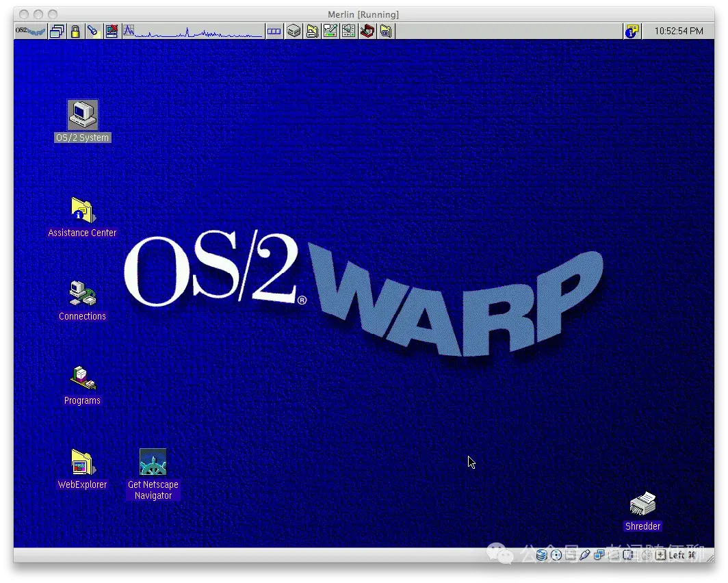Select the Assistance Center folder
This screenshot has height=583, width=728.
coord(83,217)
